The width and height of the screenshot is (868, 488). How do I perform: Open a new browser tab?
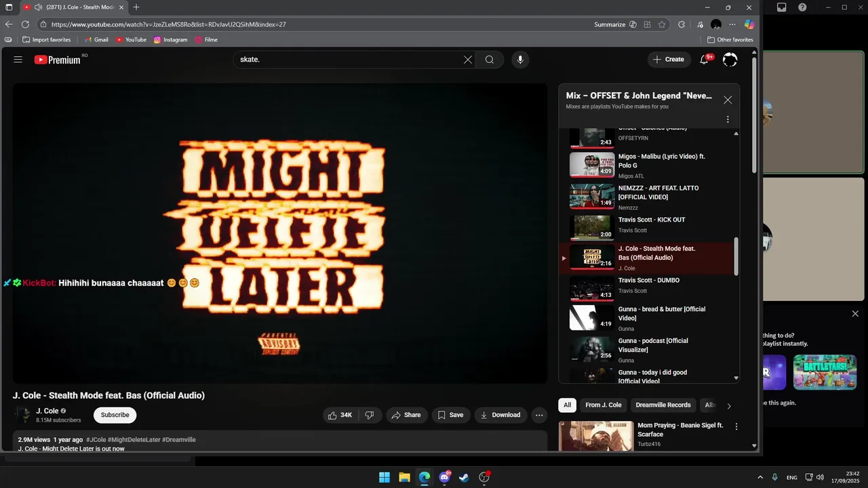tap(136, 7)
